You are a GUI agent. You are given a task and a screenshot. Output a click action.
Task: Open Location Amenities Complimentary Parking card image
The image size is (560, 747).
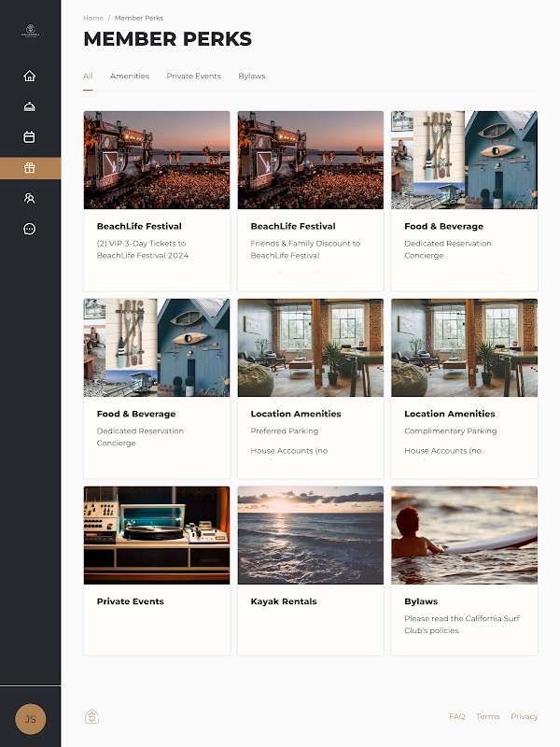(464, 347)
